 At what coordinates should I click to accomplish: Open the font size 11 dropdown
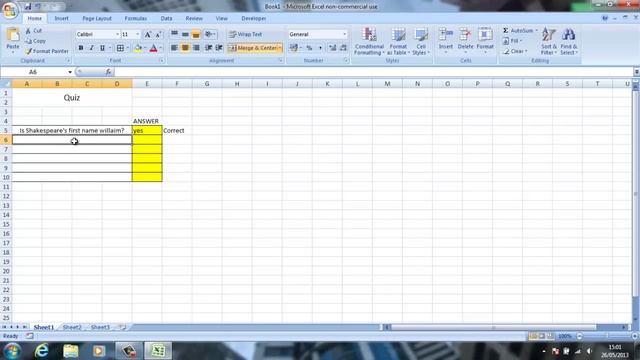click(138, 34)
